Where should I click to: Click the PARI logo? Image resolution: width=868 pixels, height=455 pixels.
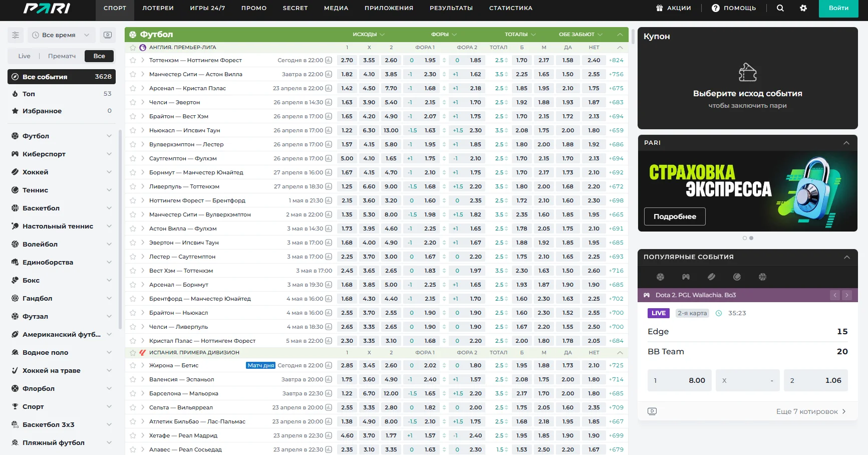click(x=47, y=9)
